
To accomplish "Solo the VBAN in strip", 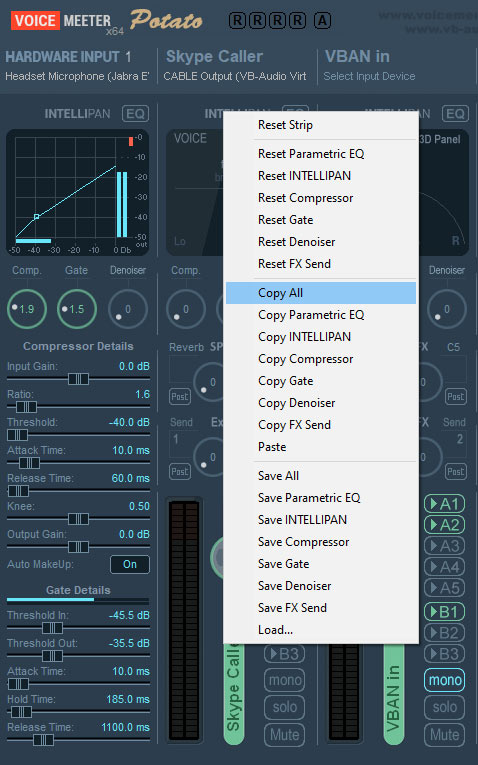I will click(x=445, y=707).
